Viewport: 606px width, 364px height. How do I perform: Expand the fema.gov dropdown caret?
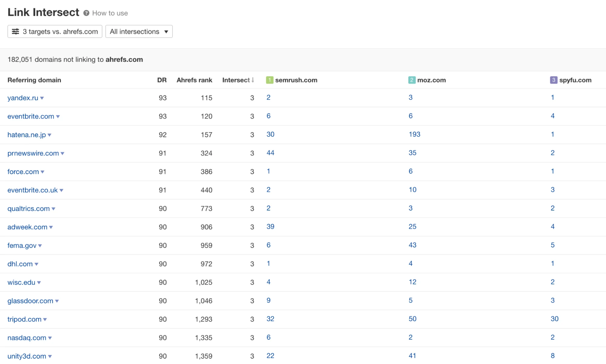pos(40,246)
